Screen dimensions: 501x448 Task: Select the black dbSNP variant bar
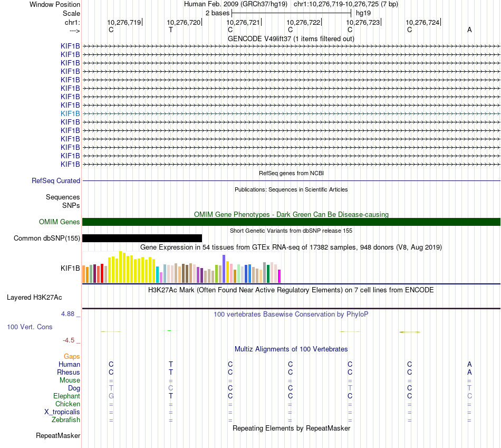click(142, 238)
